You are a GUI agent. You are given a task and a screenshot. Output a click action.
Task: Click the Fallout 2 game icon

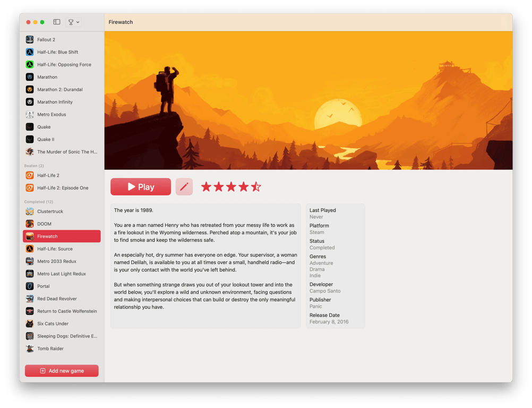[x=30, y=40]
